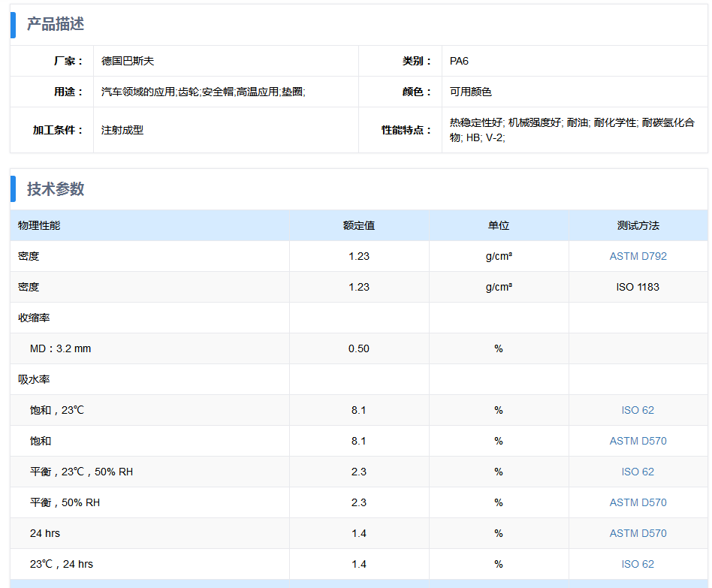Click the 技术参数 section heading
Screen dimensions: 712x588
point(56,189)
